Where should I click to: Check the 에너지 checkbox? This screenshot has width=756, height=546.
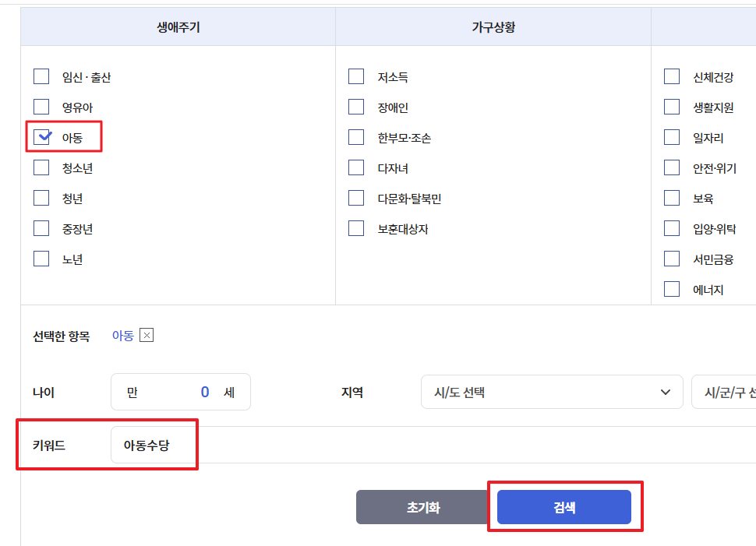pyautogui.click(x=672, y=289)
